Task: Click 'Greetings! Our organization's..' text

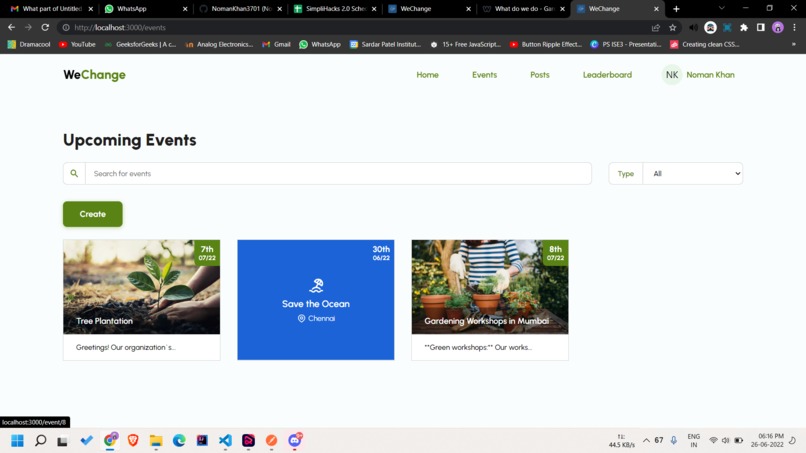Action: tap(125, 347)
